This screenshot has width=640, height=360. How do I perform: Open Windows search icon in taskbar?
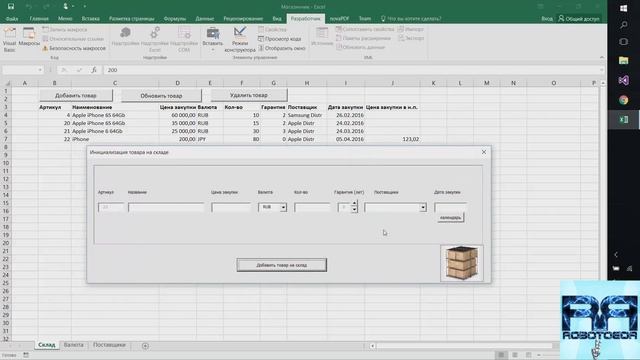(623, 25)
